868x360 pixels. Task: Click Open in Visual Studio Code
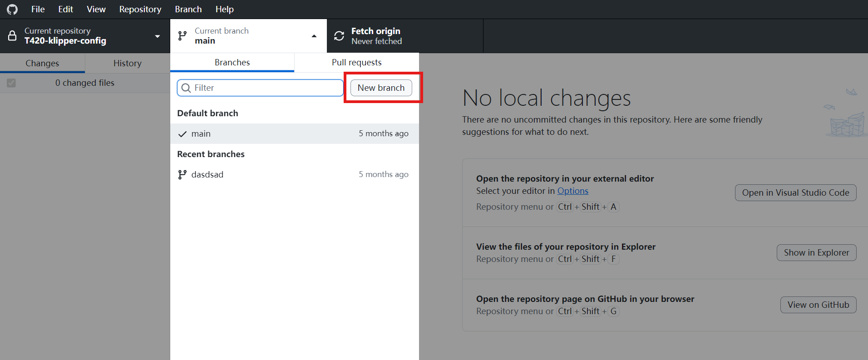tap(795, 192)
